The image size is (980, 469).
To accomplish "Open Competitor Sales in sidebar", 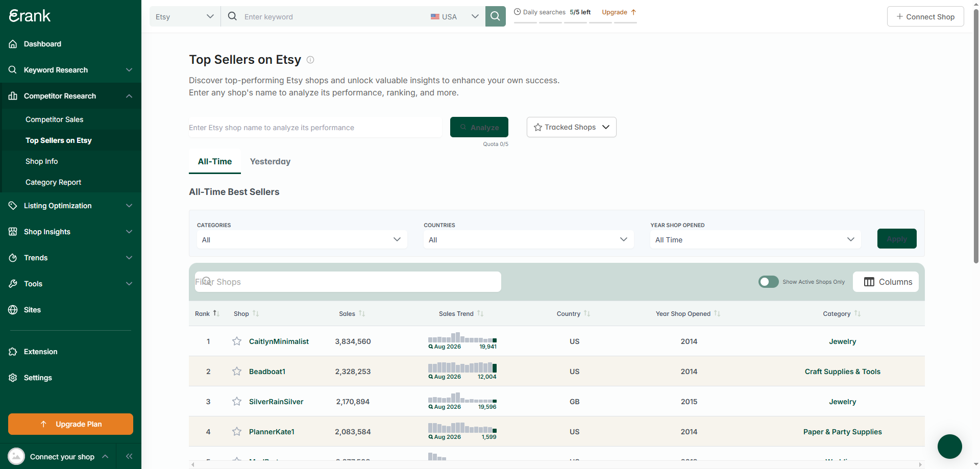I will tap(55, 119).
